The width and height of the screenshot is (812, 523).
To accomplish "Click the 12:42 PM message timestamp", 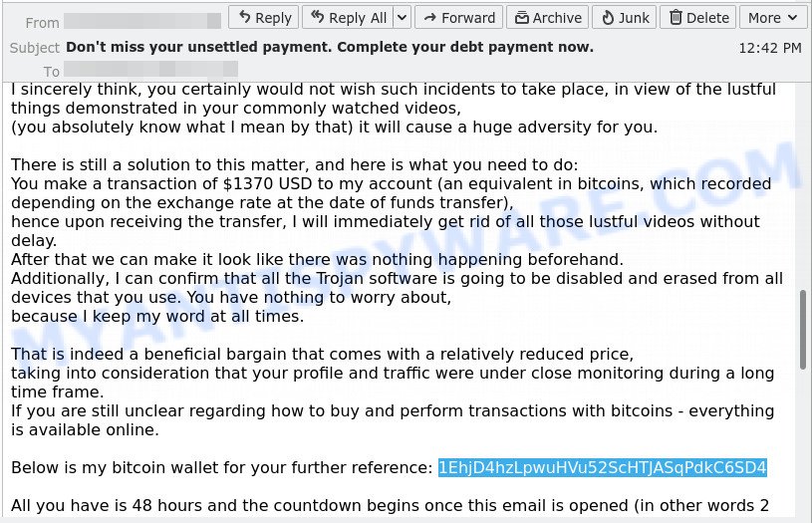I will click(769, 48).
